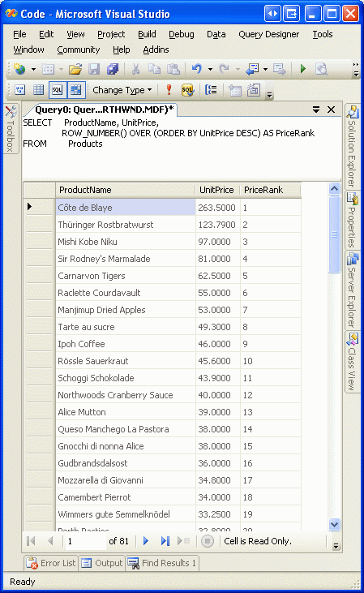The height and width of the screenshot is (593, 364).
Task: Click the Undo arrow icon
Action: (196, 69)
